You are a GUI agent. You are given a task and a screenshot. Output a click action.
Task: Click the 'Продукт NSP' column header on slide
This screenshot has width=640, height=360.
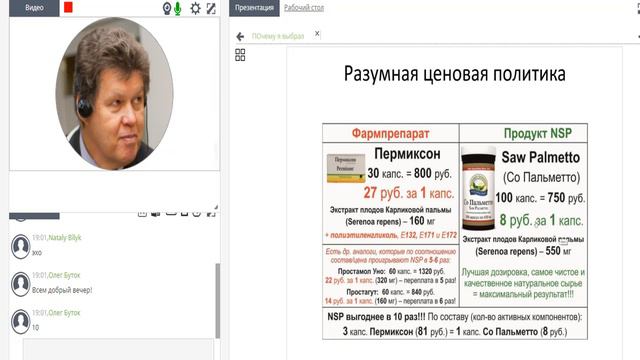[538, 133]
